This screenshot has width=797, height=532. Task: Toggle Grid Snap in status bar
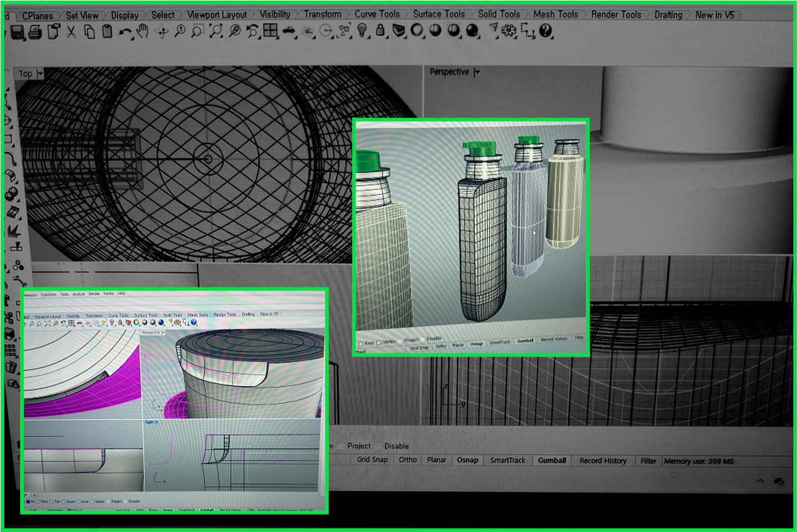click(372, 459)
